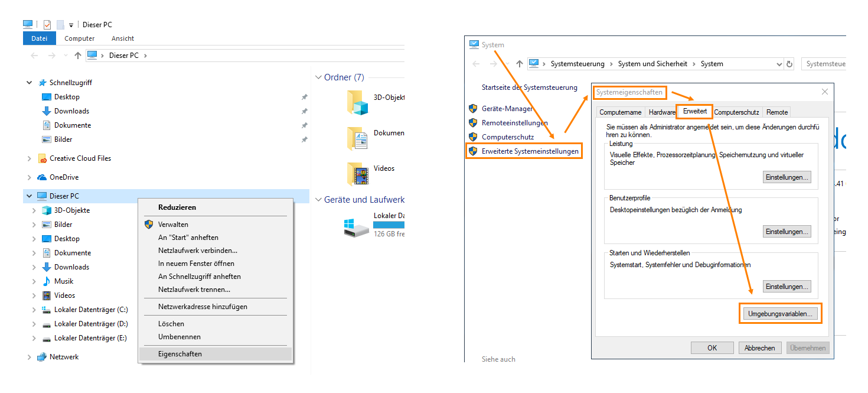Image resolution: width=868 pixels, height=393 pixels.
Task: Click the Musik icon under Dieser PC
Action: tap(45, 281)
